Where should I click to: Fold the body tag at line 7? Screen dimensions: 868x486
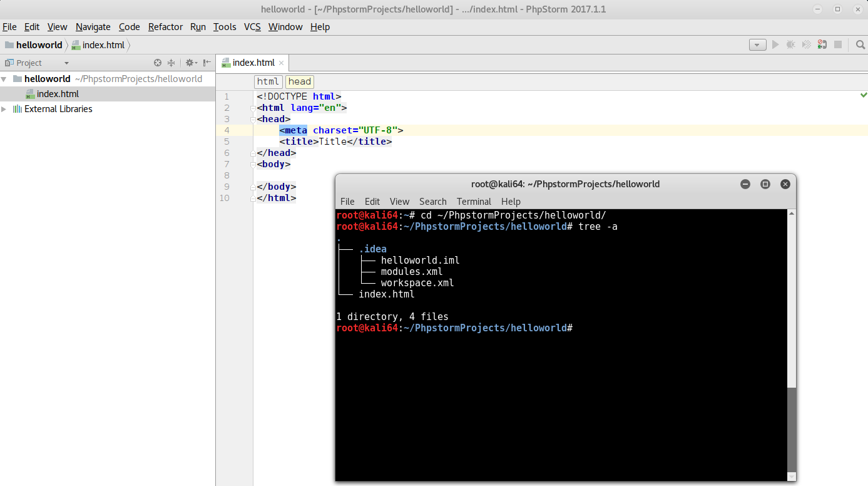(253, 164)
